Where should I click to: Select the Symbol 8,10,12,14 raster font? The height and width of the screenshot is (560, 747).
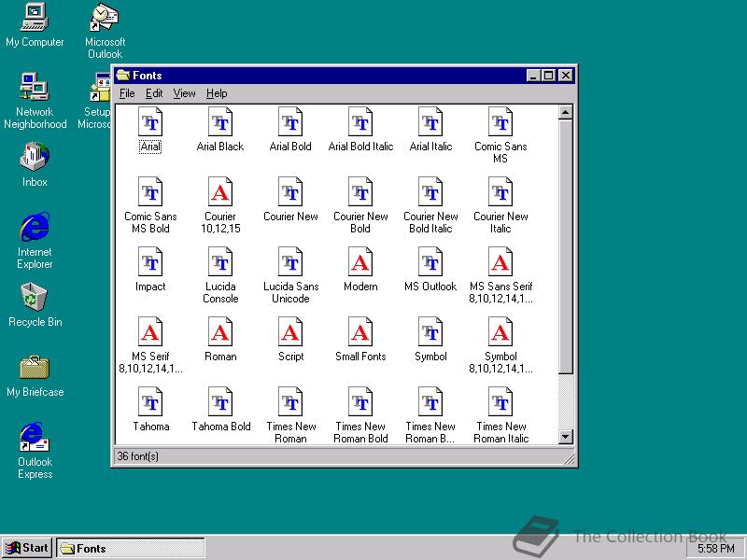pos(500,332)
